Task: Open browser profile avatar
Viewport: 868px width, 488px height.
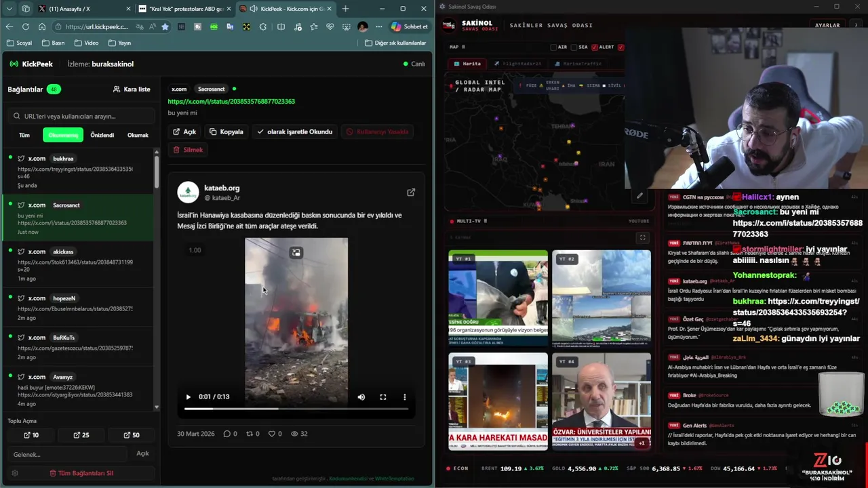Action: (x=363, y=26)
